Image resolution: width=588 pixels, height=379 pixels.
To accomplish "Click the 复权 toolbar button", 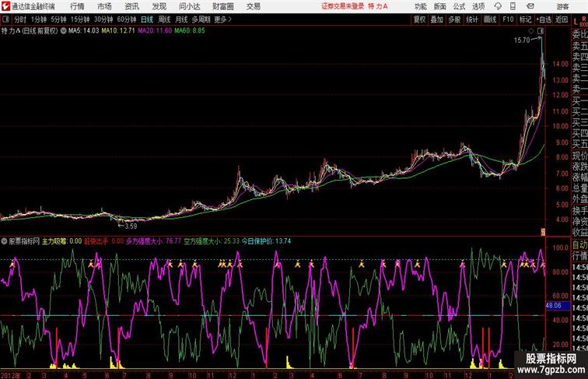I will pyautogui.click(x=419, y=19).
